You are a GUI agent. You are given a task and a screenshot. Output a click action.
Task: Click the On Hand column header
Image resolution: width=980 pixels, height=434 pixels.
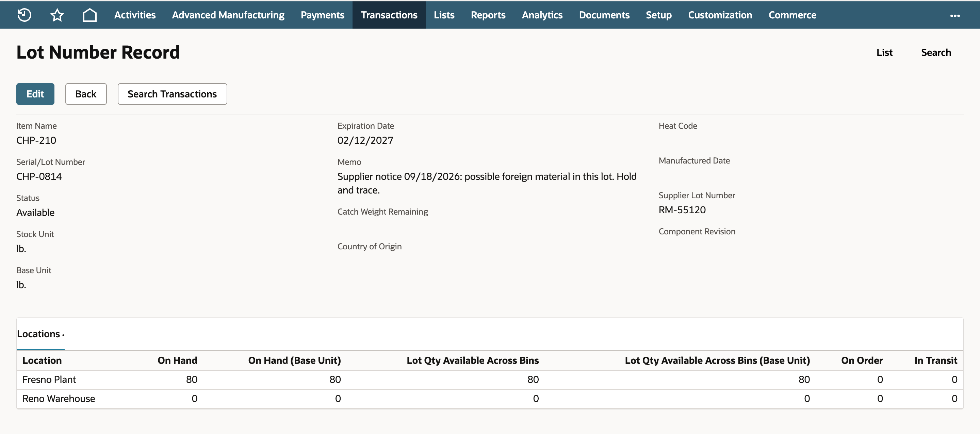point(177,360)
